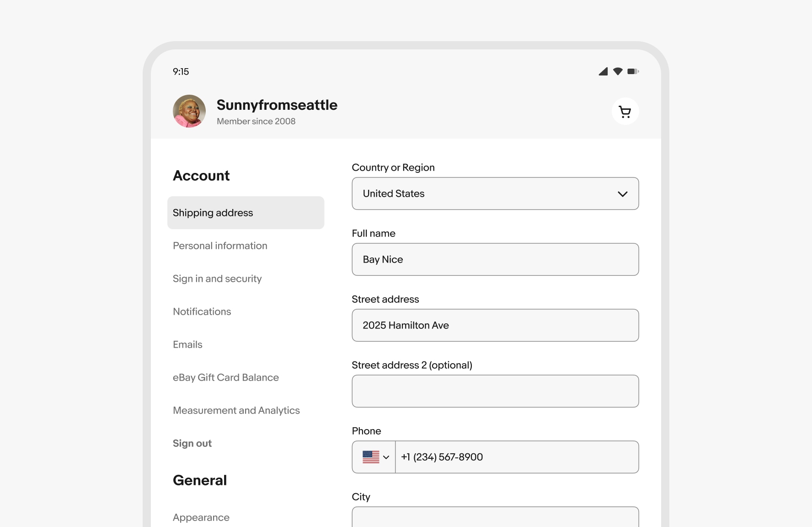
Task: Open the shopping cart icon
Action: pyautogui.click(x=625, y=111)
